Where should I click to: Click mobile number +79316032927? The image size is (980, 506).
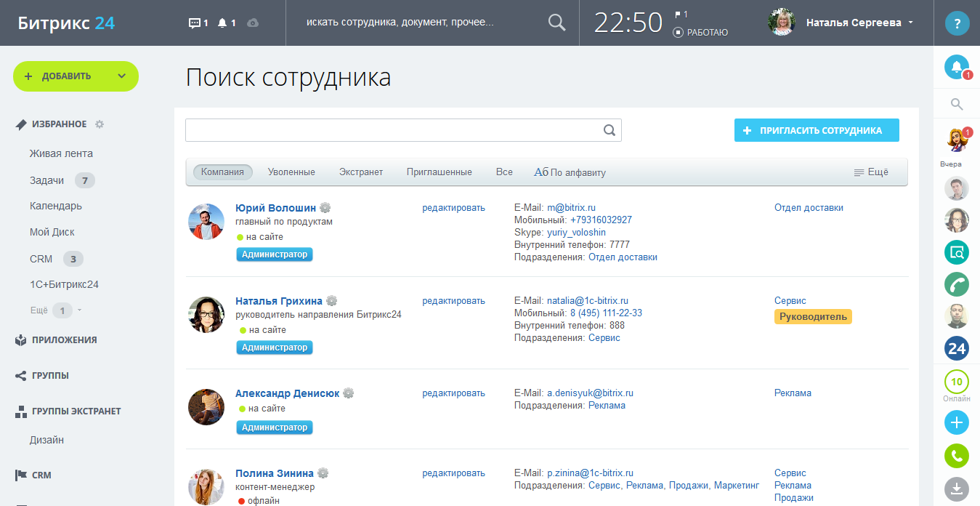601,220
